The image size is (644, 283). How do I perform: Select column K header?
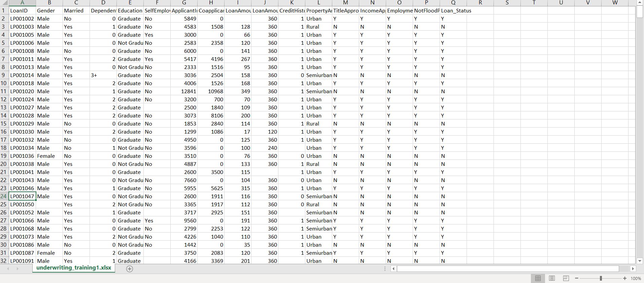[292, 3]
